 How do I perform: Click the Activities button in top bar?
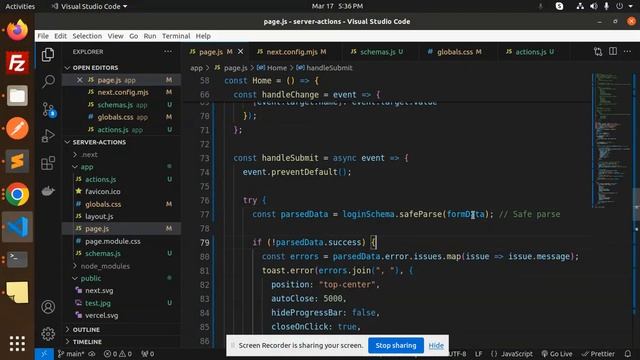click(x=20, y=6)
